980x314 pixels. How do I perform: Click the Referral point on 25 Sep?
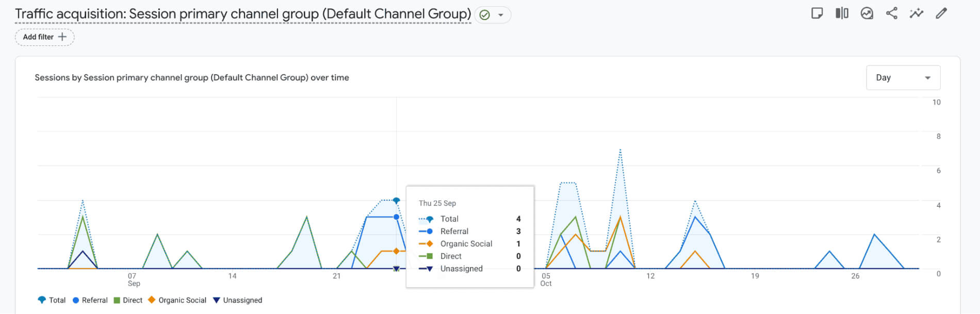[396, 217]
